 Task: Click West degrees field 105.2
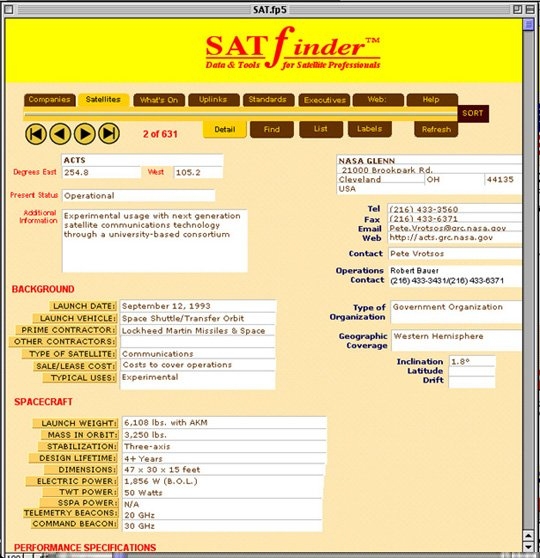pos(198,173)
